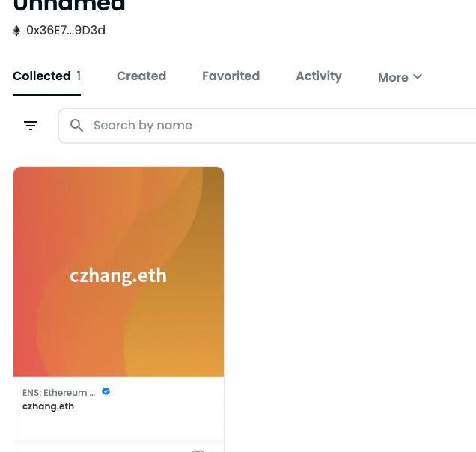Image resolution: width=476 pixels, height=452 pixels.
Task: Click the czhang.eth item name link
Action: coord(48,406)
